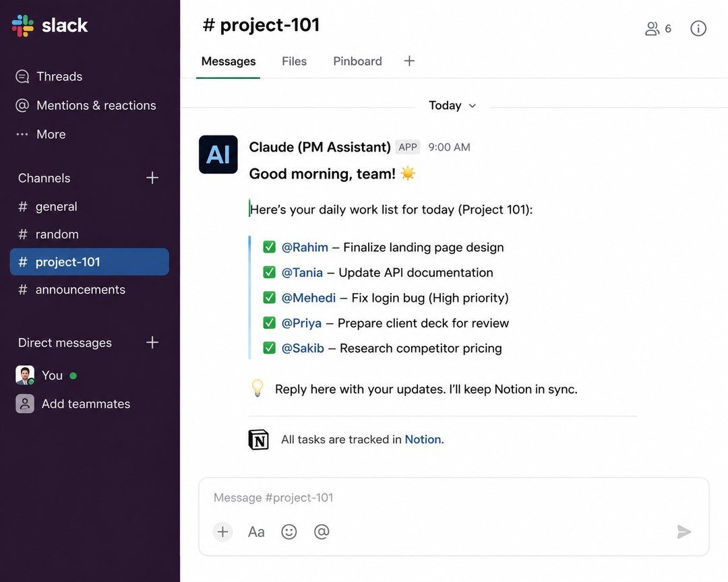Open Mentions & reactions
This screenshot has width=728, height=582.
pyautogui.click(x=86, y=105)
